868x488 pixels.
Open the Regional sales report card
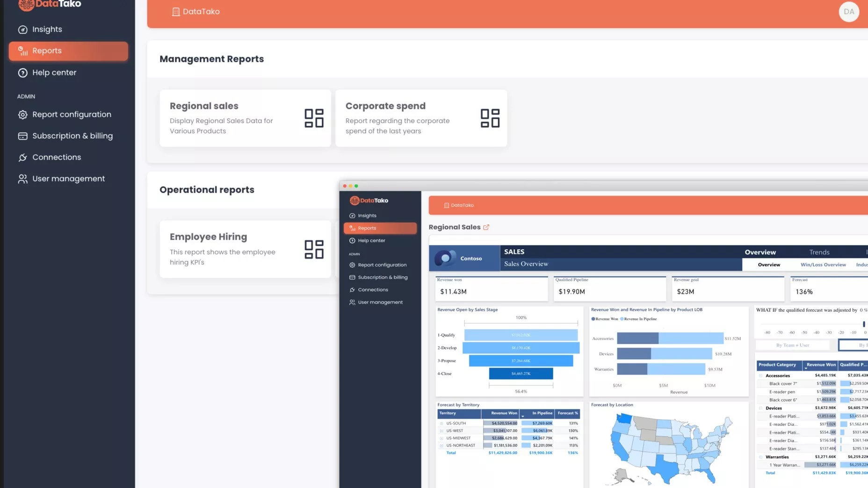(x=245, y=118)
